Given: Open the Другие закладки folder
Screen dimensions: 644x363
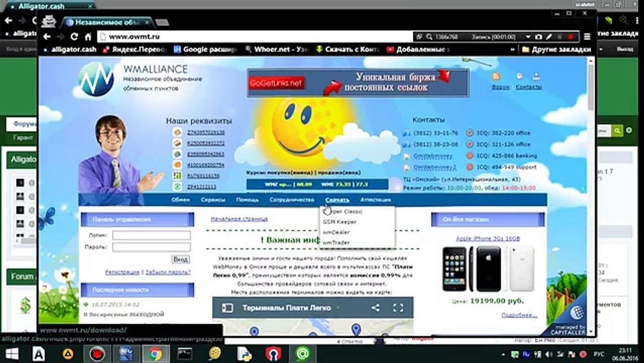Looking at the screenshot, I should click(x=556, y=49).
